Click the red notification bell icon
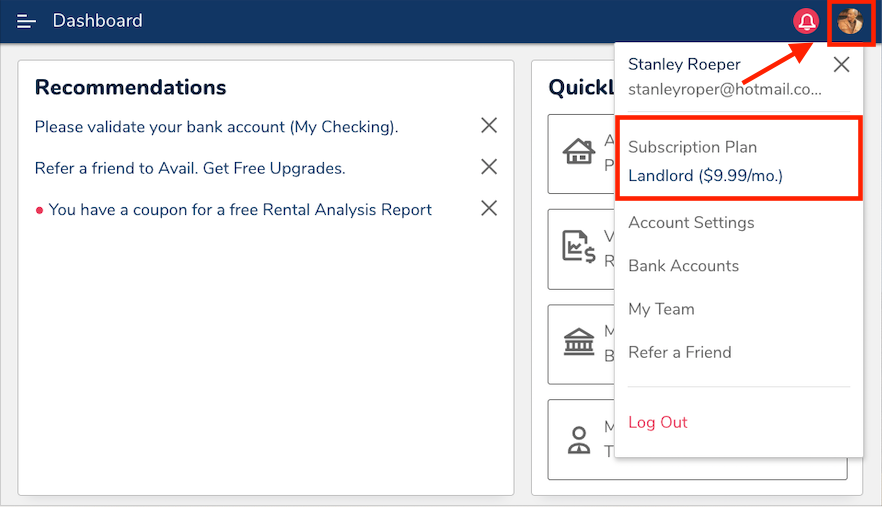This screenshot has width=882, height=507. (x=806, y=21)
